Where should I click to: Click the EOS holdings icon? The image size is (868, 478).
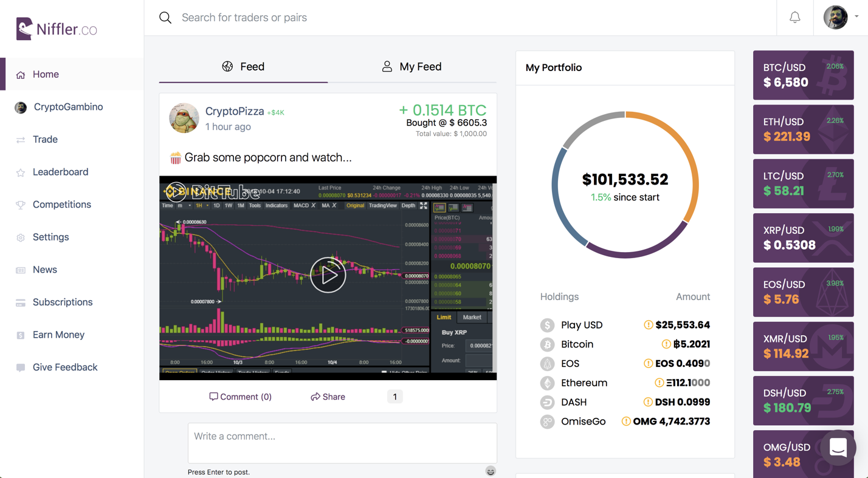pyautogui.click(x=547, y=364)
